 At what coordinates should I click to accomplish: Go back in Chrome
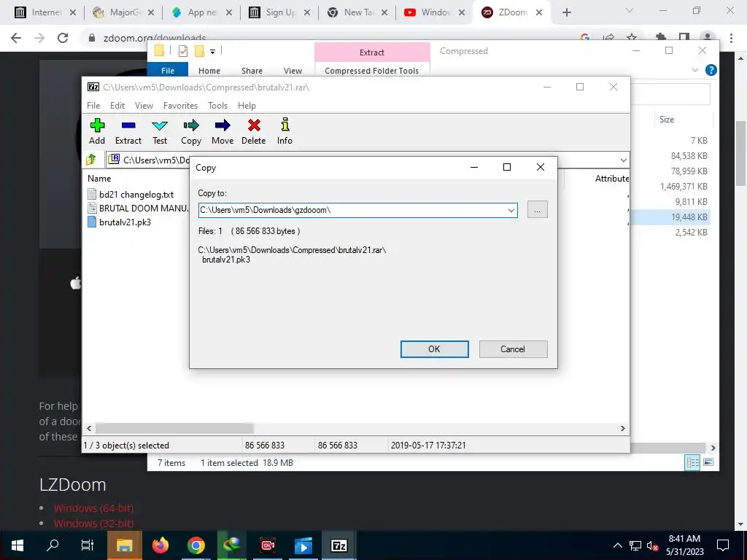tap(16, 38)
